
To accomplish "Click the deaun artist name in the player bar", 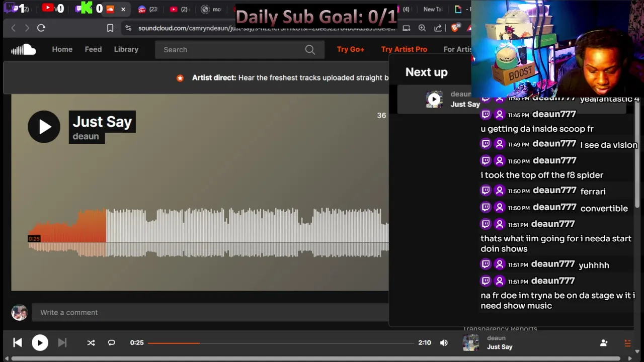I will (496, 338).
